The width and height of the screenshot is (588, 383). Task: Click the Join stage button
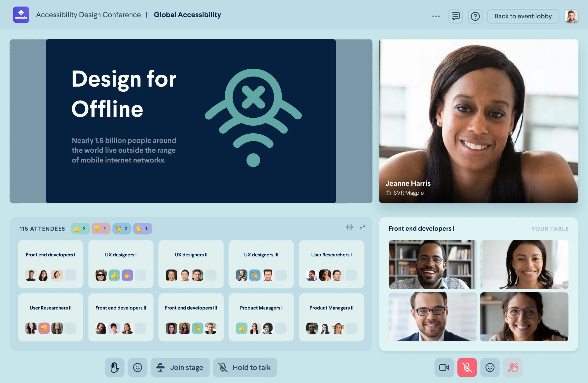(x=180, y=367)
